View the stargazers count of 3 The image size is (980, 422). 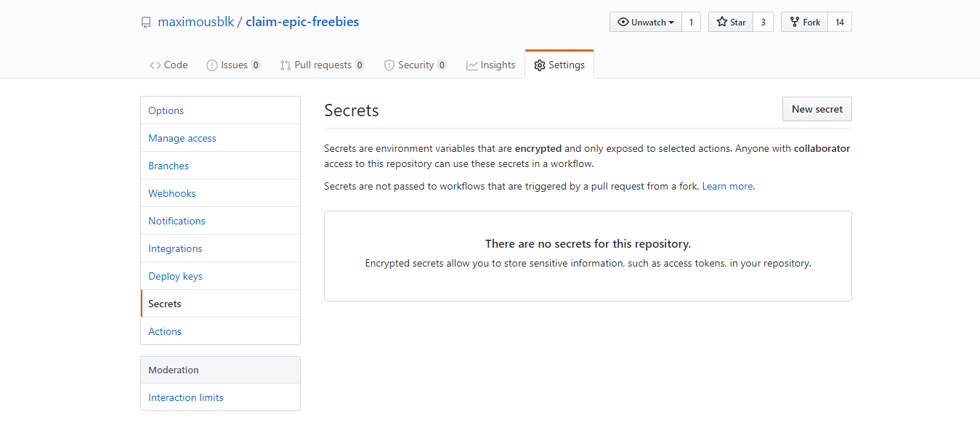tap(763, 22)
